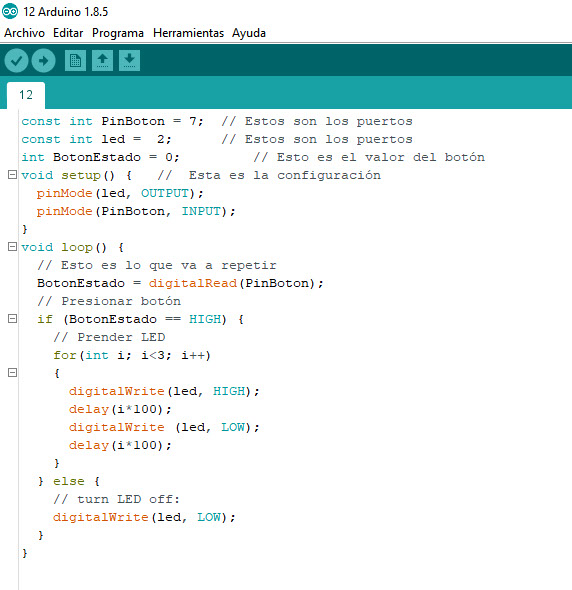Create a new sketch with the New icon
Image resolution: width=572 pixels, height=590 pixels.
75,61
